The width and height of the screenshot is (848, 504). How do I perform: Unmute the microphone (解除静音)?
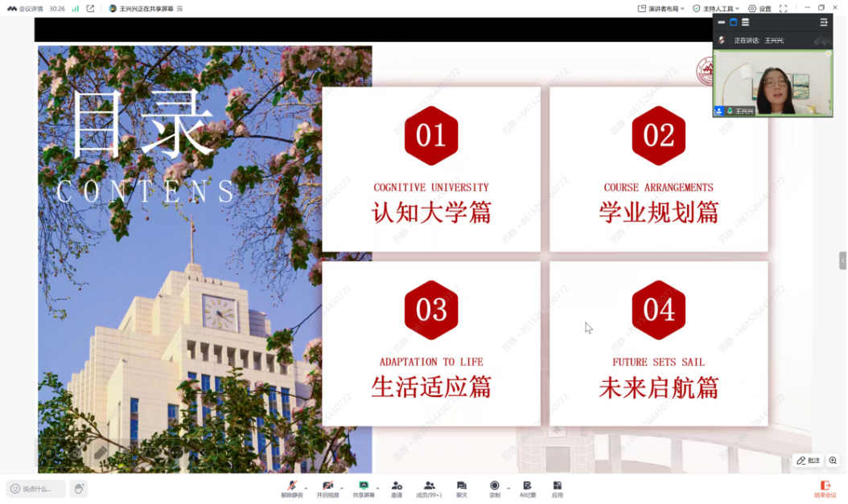291,487
